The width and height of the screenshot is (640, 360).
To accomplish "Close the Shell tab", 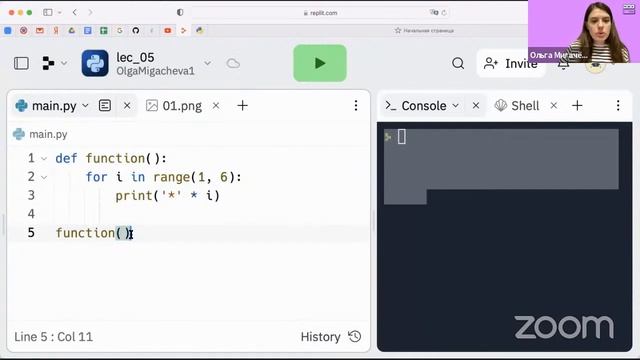I will coord(553,106).
